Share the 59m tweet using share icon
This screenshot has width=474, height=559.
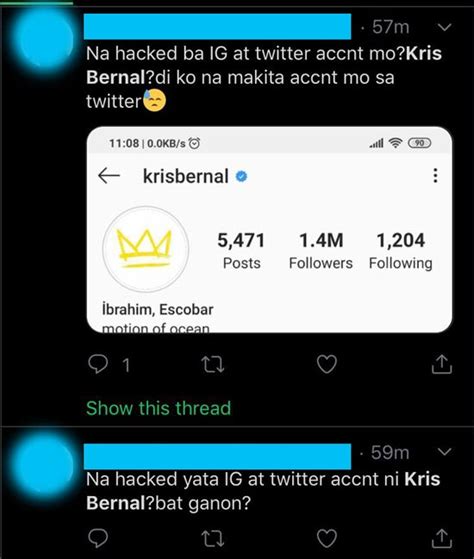442,538
